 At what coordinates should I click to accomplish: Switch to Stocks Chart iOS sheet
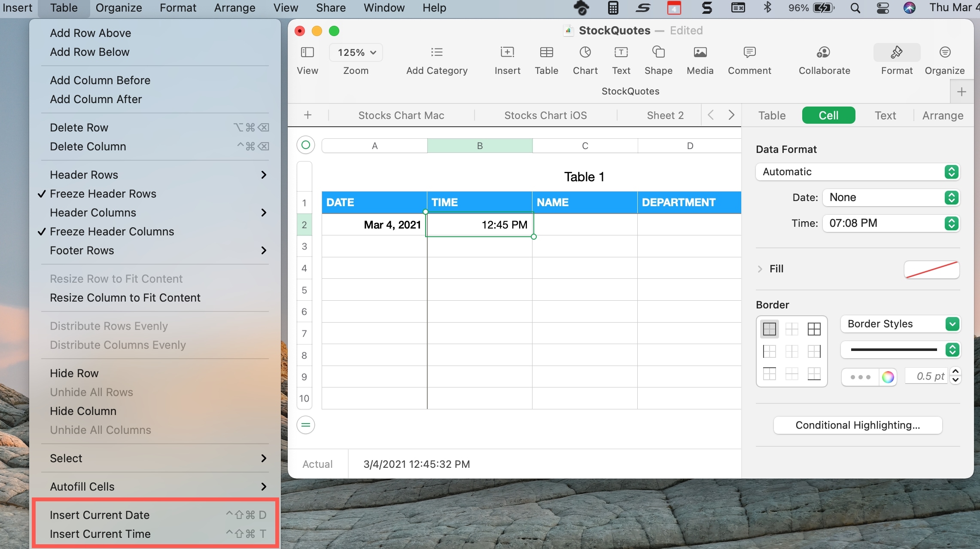tap(545, 115)
